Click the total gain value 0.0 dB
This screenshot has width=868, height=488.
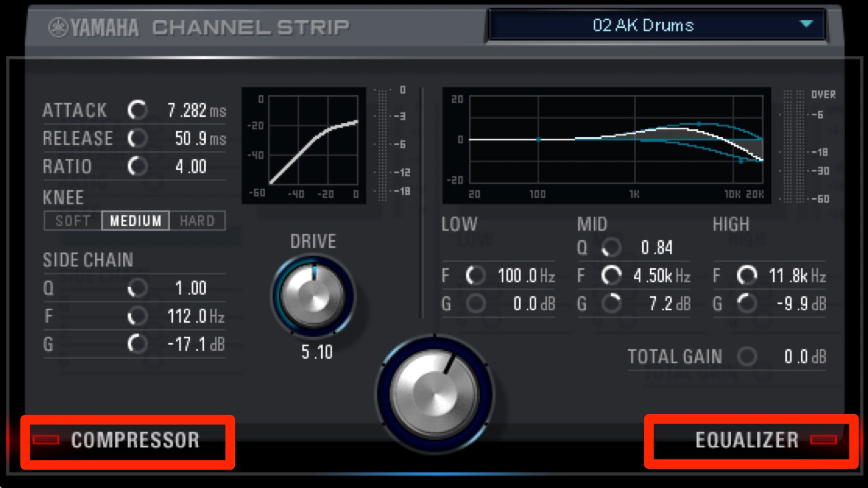click(x=805, y=356)
